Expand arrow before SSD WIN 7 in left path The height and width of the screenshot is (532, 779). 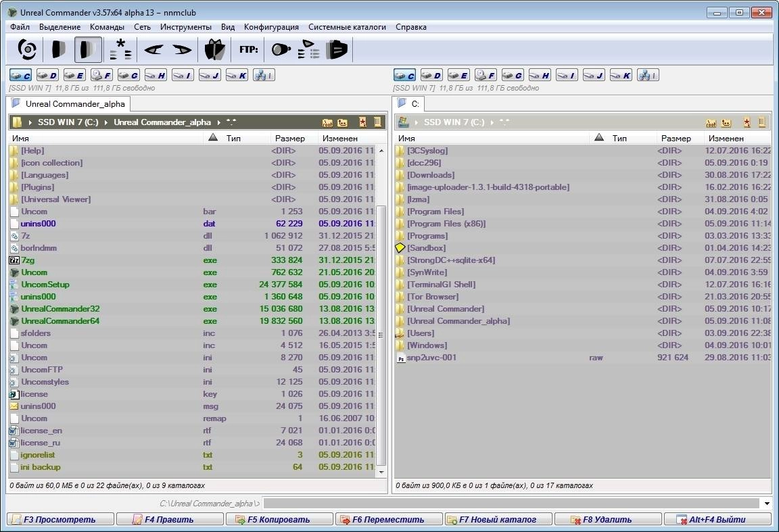coord(30,122)
